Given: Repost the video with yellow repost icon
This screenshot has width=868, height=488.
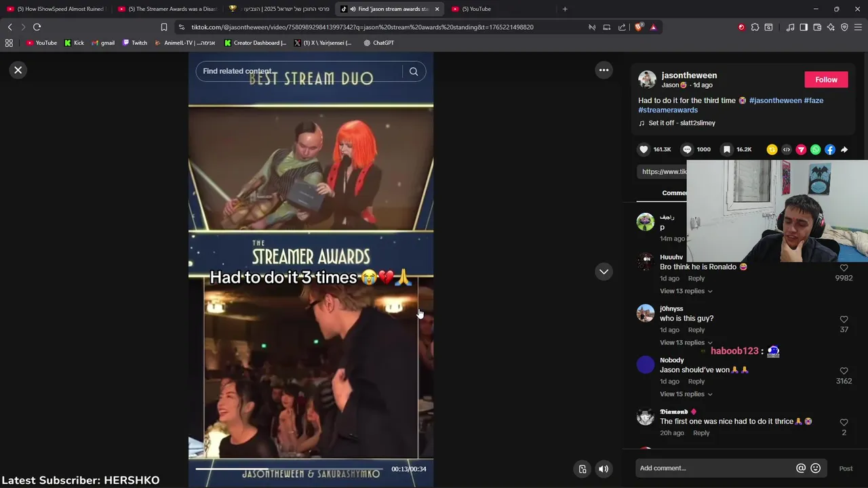Looking at the screenshot, I should (772, 150).
